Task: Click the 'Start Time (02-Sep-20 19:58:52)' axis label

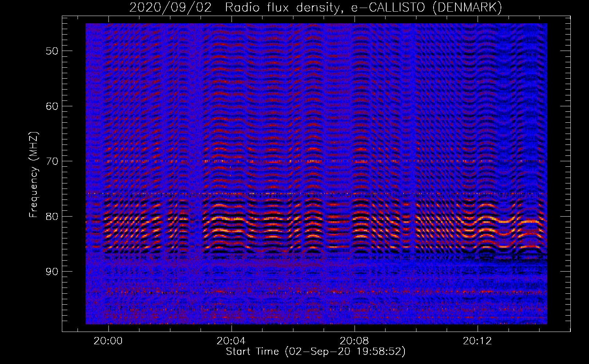Action: point(316,352)
